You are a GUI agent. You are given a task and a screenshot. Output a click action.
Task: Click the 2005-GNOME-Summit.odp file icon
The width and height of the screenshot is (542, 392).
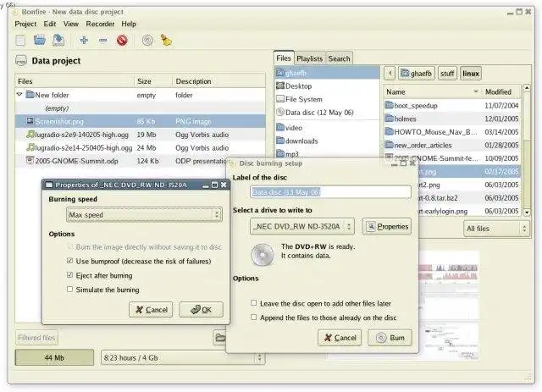coord(30,161)
